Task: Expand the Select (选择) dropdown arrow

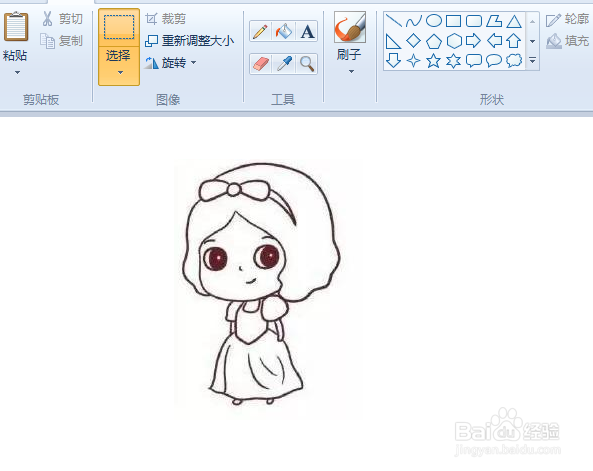Action: click(120, 72)
